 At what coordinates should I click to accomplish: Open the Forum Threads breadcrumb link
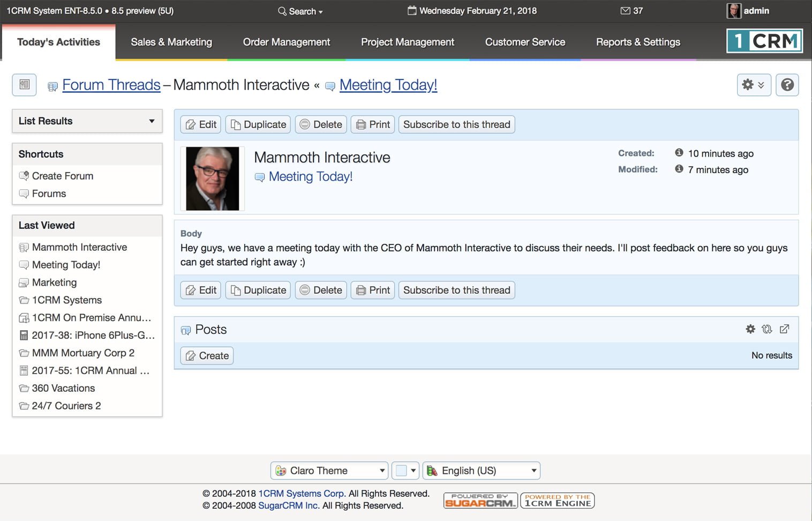[111, 85]
